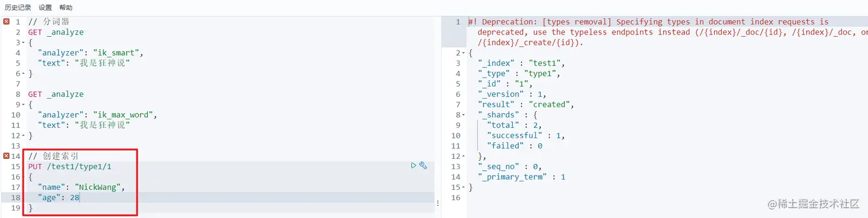Collapse the code block at editor line 3
868x218 pixels.
(x=23, y=43)
